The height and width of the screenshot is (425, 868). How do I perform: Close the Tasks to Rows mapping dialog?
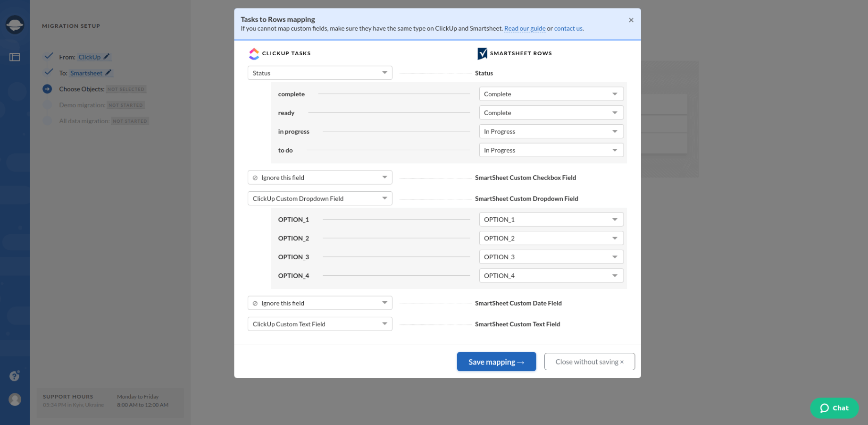pyautogui.click(x=631, y=20)
